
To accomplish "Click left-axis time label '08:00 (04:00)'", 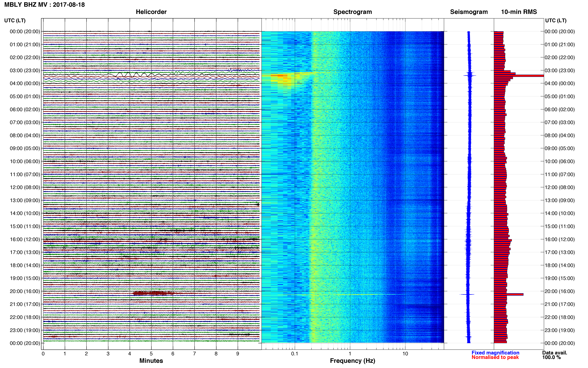I will click(x=25, y=135).
